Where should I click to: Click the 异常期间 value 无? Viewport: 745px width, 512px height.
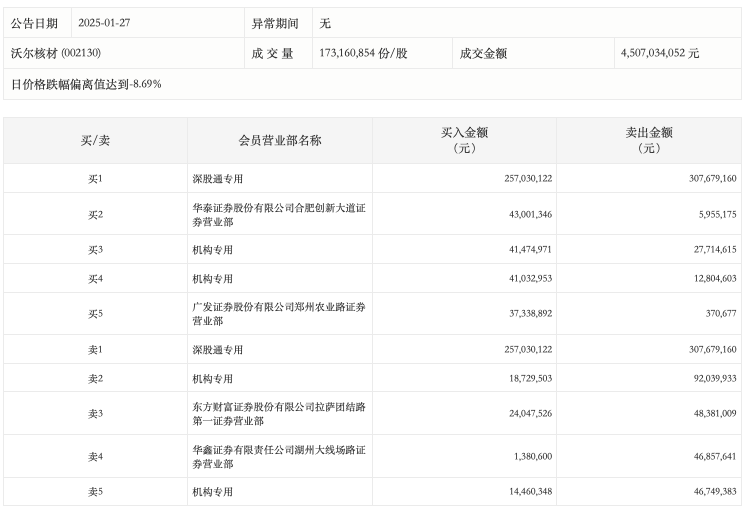tap(325, 23)
